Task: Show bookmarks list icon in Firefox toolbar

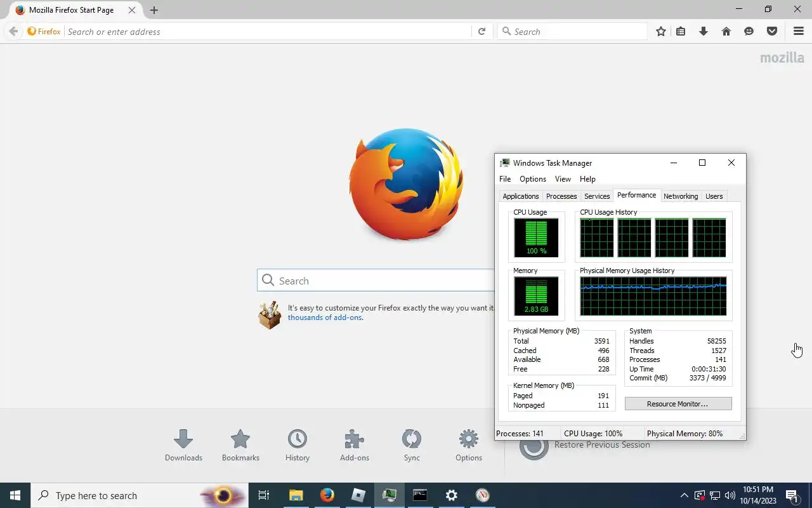Action: (x=681, y=31)
